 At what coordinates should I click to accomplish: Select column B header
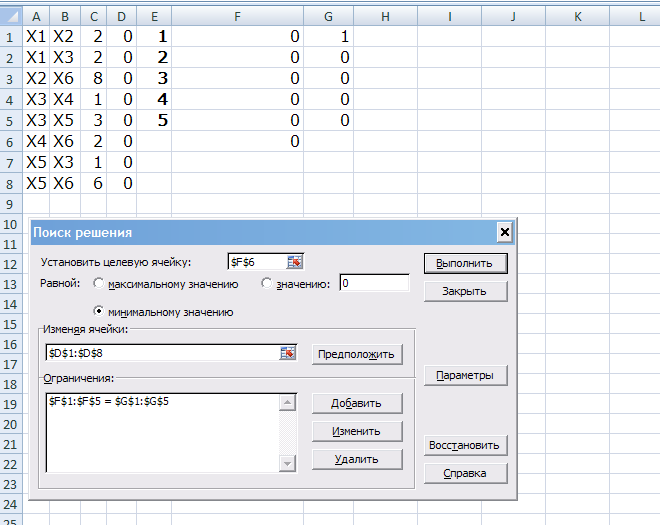[x=65, y=16]
